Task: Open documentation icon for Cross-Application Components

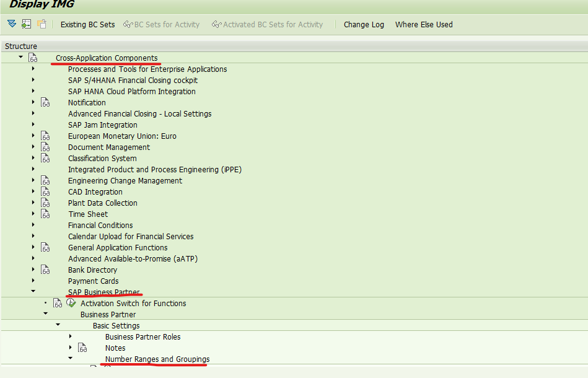Action: 33,58
